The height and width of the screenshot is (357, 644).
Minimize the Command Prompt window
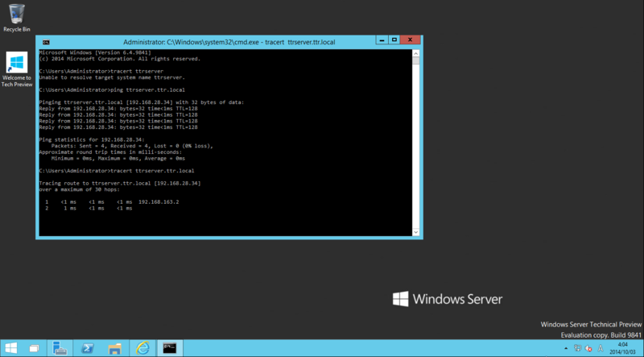point(382,40)
